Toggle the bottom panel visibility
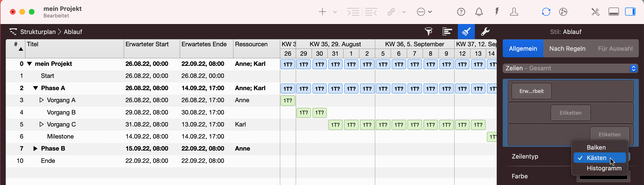This screenshot has width=644, height=185. click(614, 12)
